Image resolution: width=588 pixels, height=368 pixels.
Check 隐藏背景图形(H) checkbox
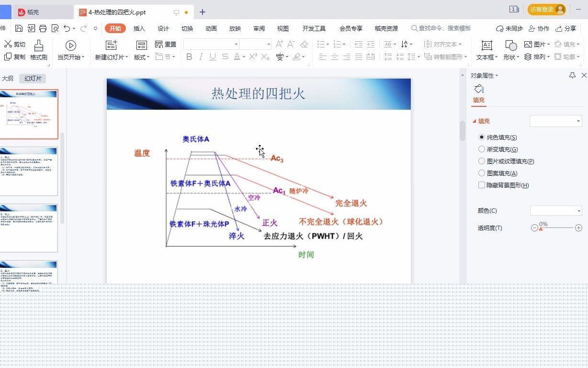[482, 185]
